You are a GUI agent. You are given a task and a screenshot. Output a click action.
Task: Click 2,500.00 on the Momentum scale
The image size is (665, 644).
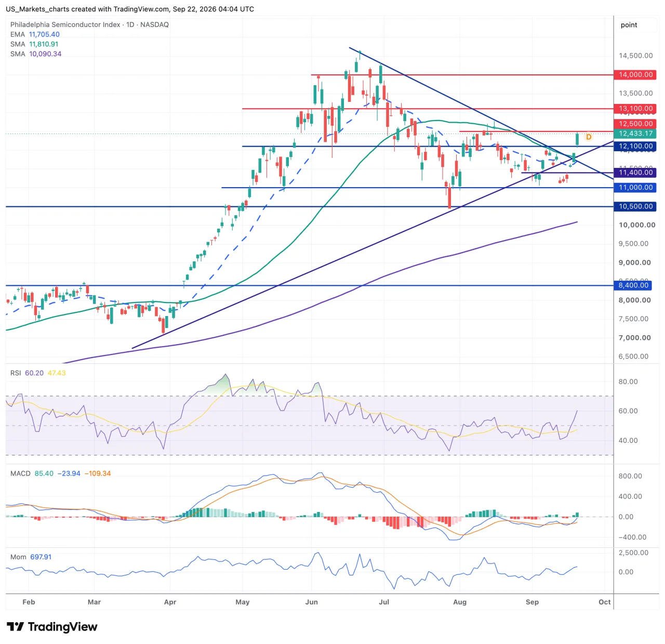(633, 553)
